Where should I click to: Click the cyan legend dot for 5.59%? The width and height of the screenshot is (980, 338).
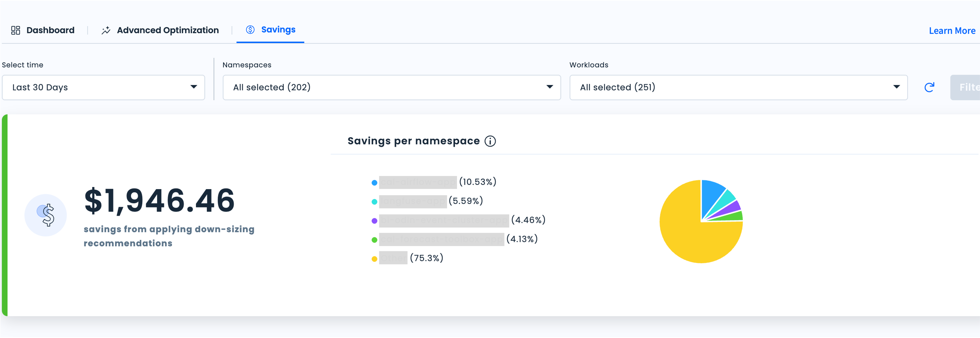tap(374, 202)
